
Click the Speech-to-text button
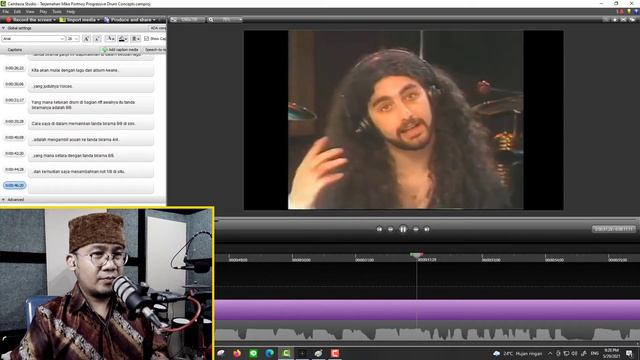click(155, 49)
